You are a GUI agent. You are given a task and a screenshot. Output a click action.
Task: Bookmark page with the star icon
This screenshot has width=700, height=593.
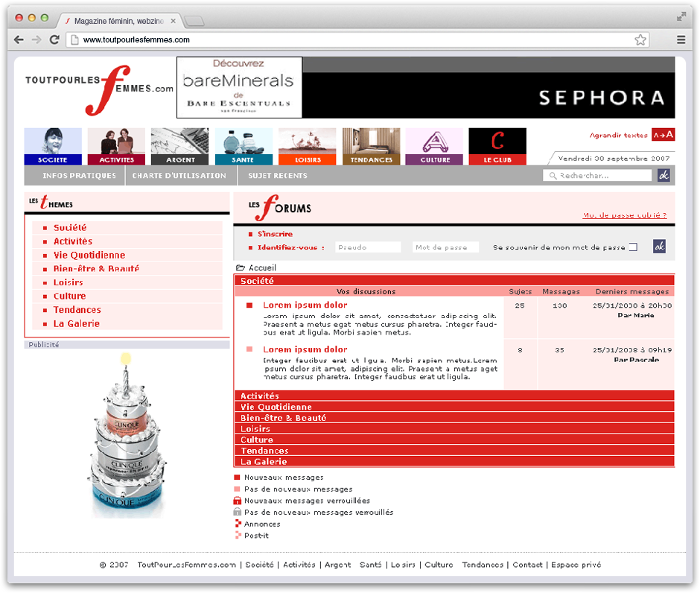coord(640,40)
